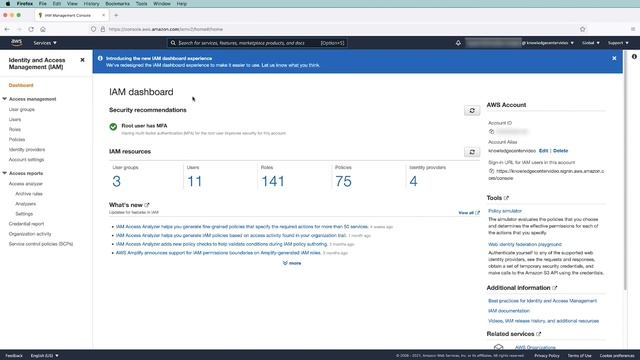
Task: Click the shield tracking protection icon
Action: tap(93, 29)
